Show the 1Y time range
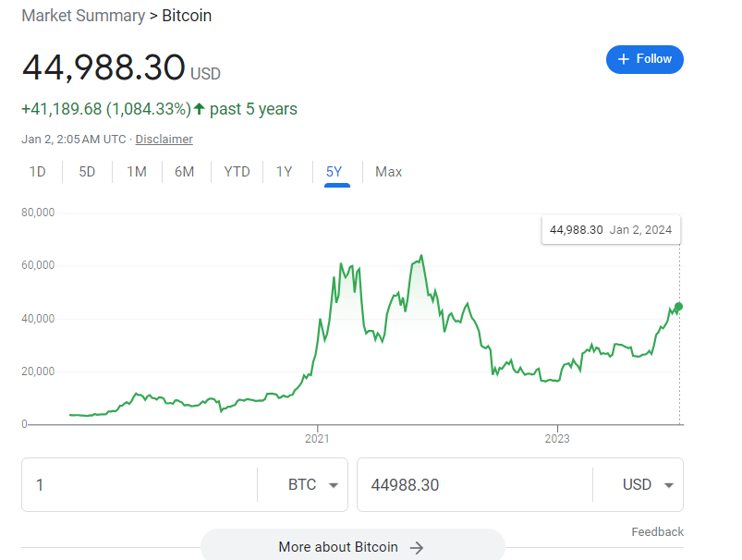This screenshot has height=560, width=742. 285,171
